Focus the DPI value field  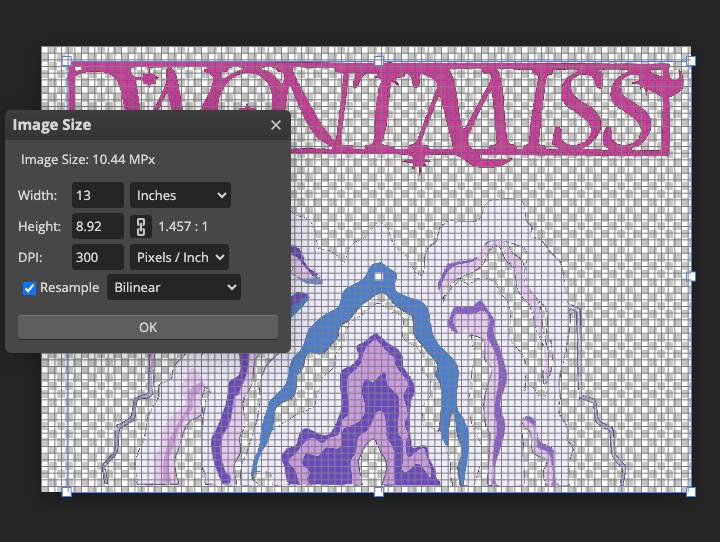(97, 257)
